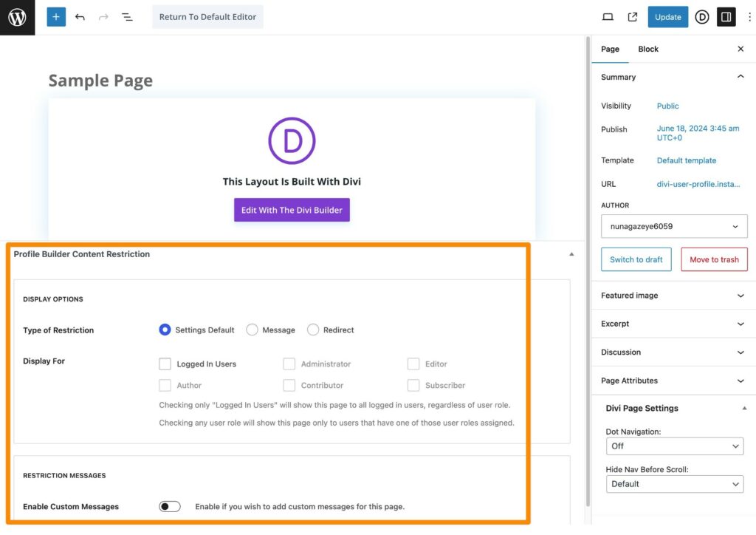This screenshot has width=756, height=535.
Task: Collapse the Divi Page Settings panel
Action: (x=744, y=408)
